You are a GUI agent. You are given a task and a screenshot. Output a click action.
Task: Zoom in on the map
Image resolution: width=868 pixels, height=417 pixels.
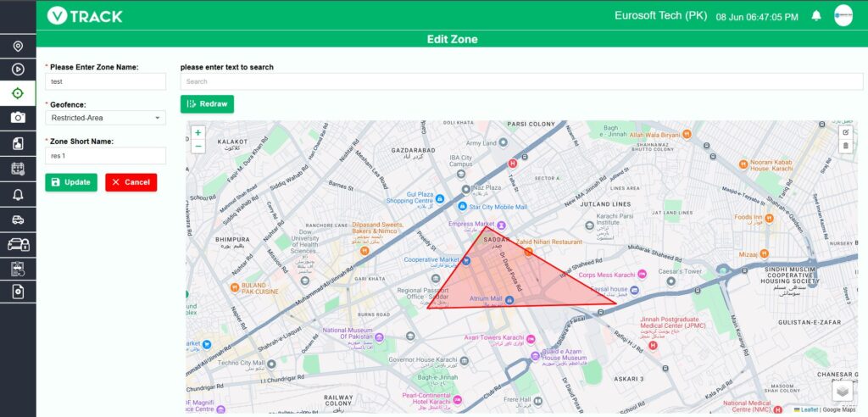[198, 133]
